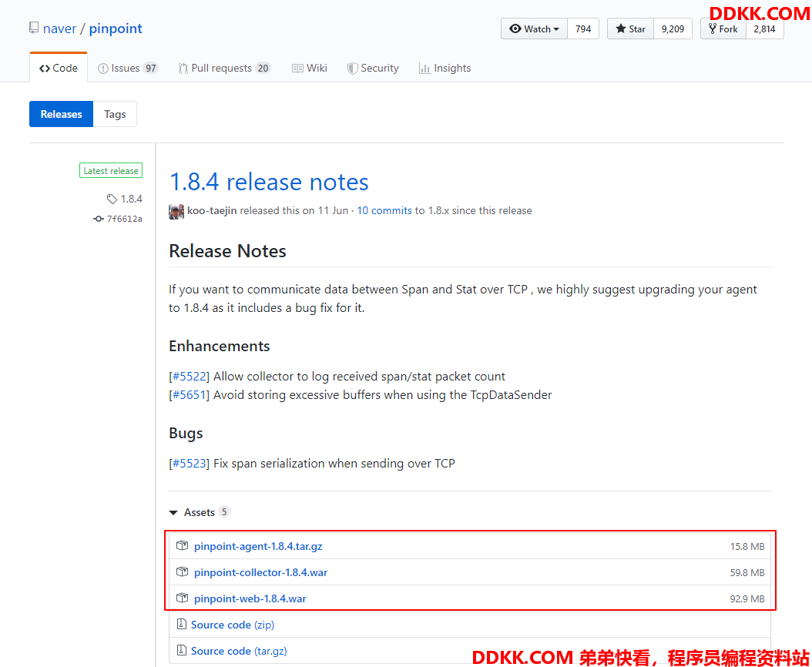Download Source code (zip)
The height and width of the screenshot is (667, 812).
[x=233, y=625]
